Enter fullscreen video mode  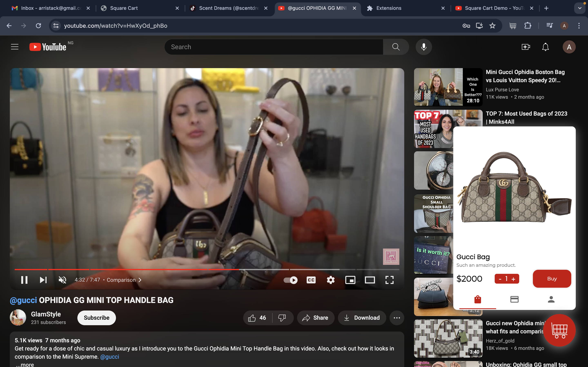(389, 280)
